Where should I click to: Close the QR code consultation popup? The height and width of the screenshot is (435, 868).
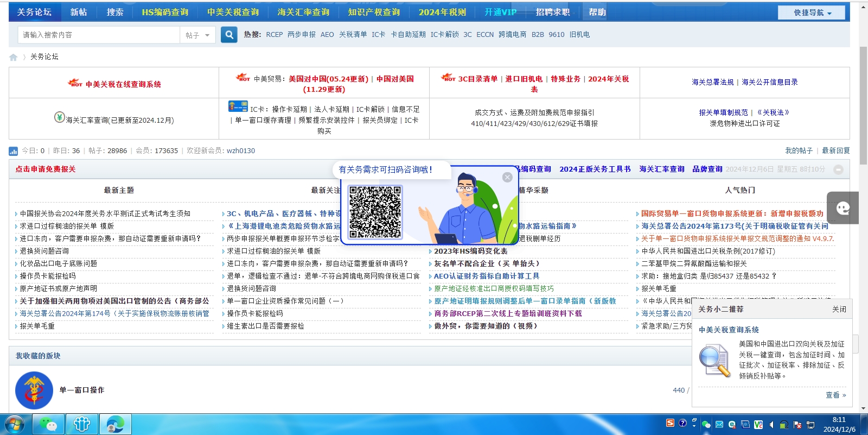click(x=507, y=177)
